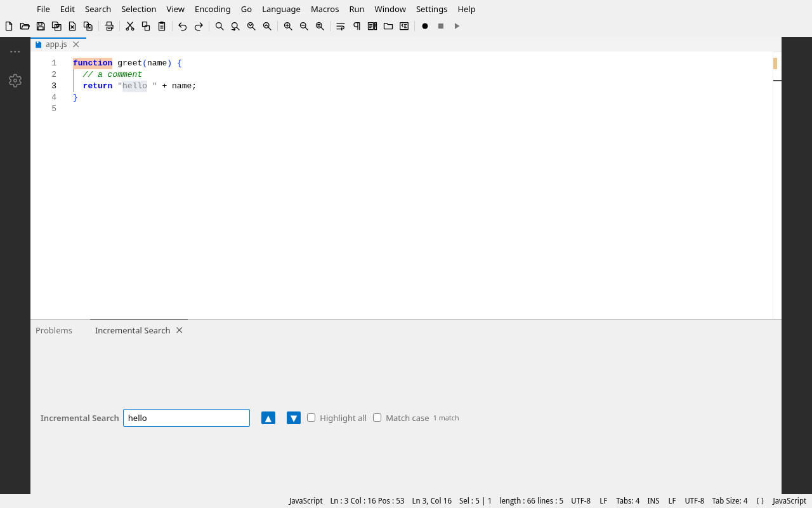
Task: Close the Incremental Search panel tab
Action: (x=180, y=330)
